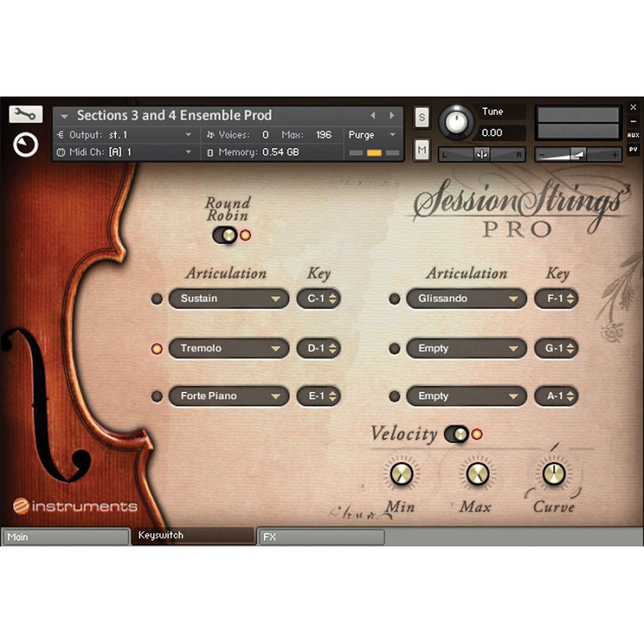Click the next instrument arrow

392,115
